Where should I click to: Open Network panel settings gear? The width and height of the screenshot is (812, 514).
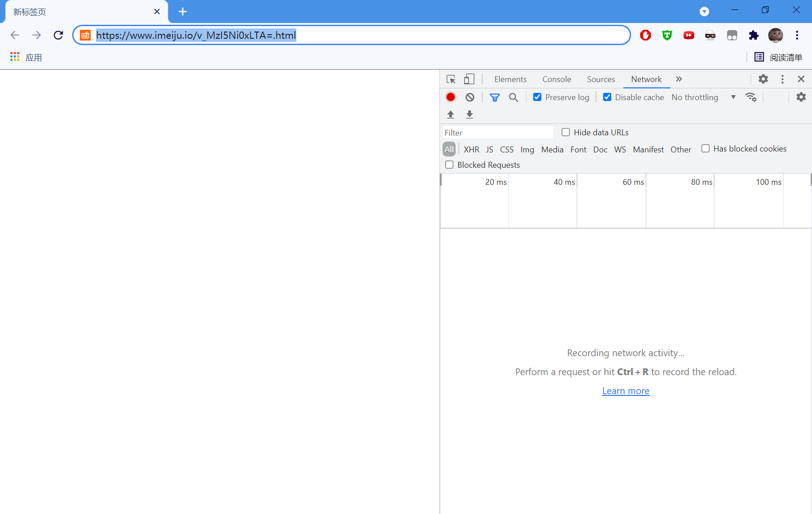coord(801,97)
